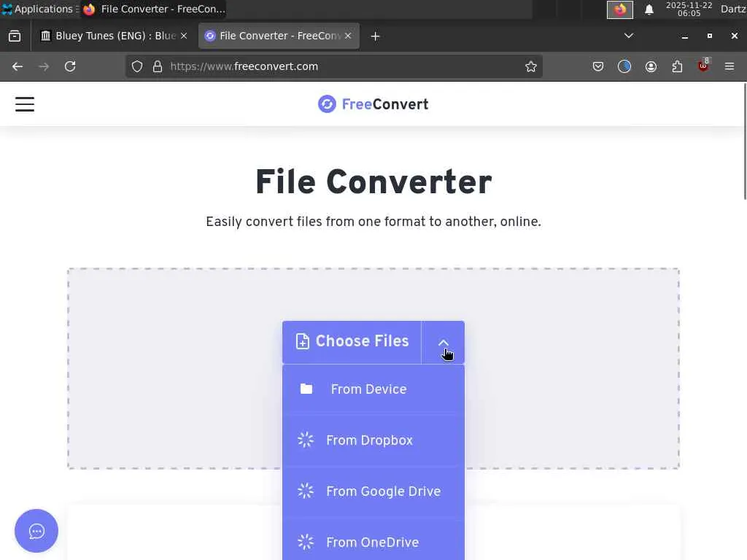747x560 pixels.
Task: Bookmark this page with star icon
Action: (531, 66)
